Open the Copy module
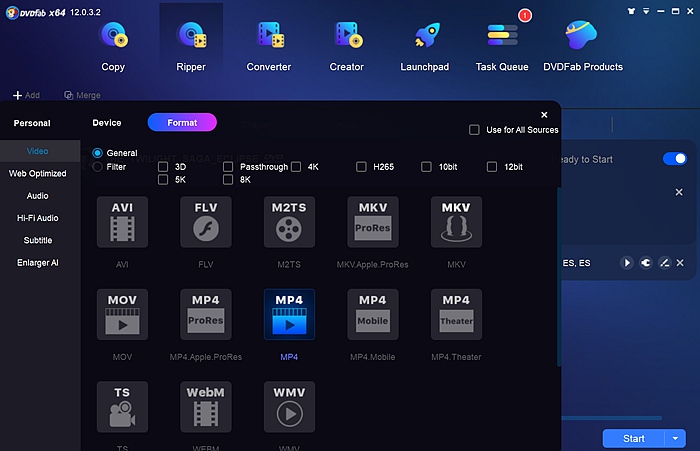The width and height of the screenshot is (700, 451). click(x=113, y=46)
